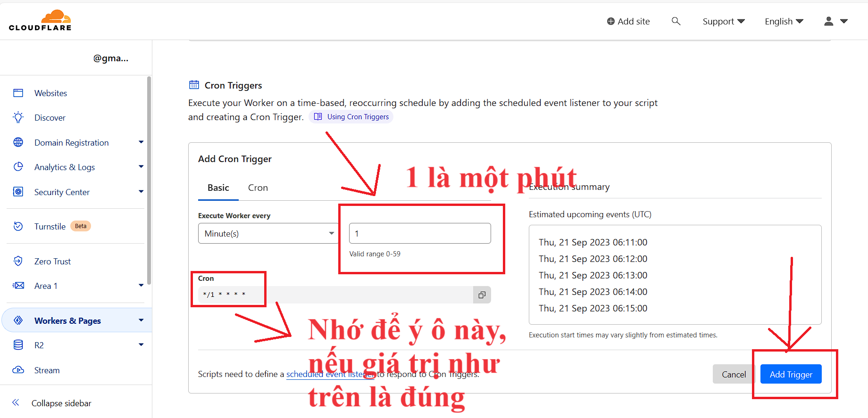Click the Execute Worker every label
This screenshot has height=418, width=868.
coord(234,216)
